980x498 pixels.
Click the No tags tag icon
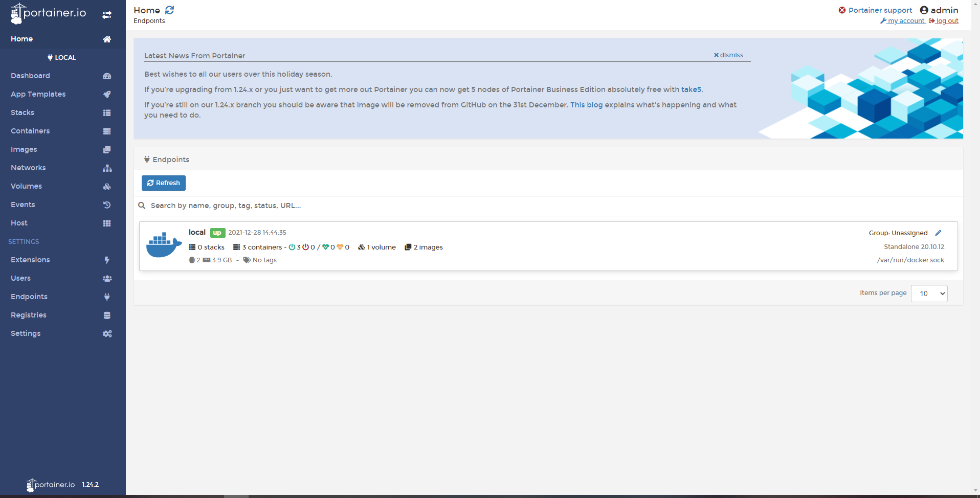[247, 260]
